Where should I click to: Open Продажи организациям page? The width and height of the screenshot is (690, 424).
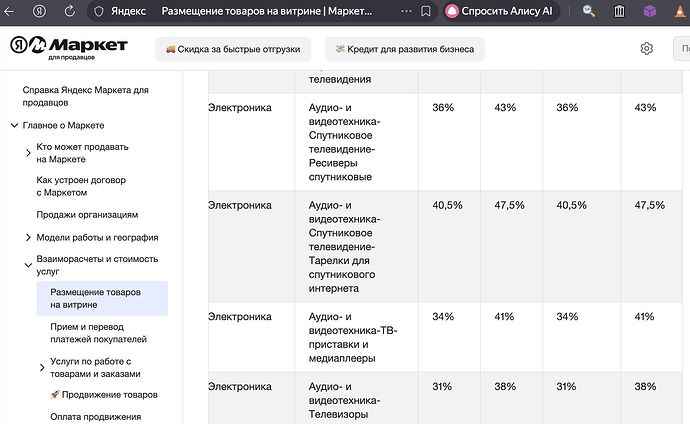click(x=87, y=215)
